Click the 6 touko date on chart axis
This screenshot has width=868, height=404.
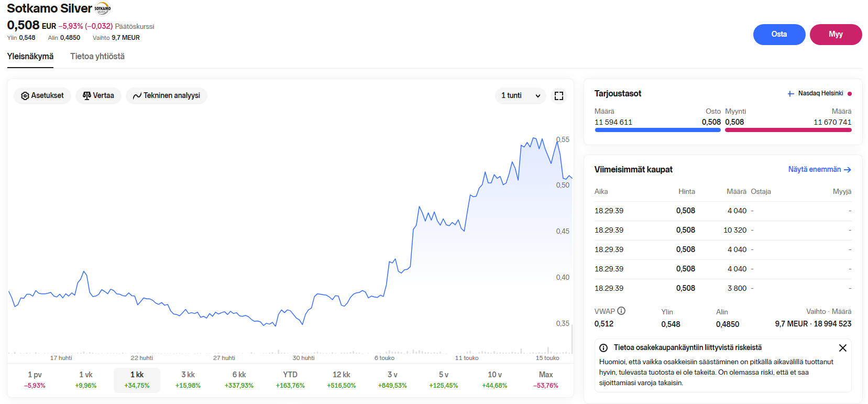click(384, 358)
